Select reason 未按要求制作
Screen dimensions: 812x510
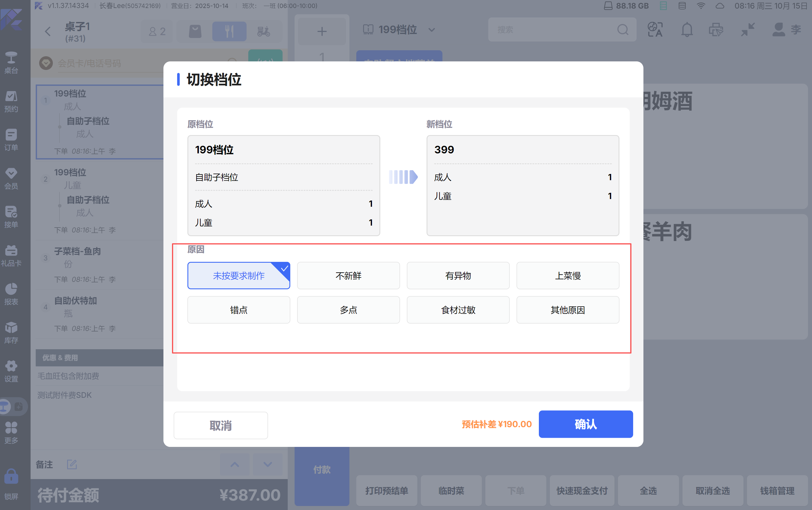(238, 275)
